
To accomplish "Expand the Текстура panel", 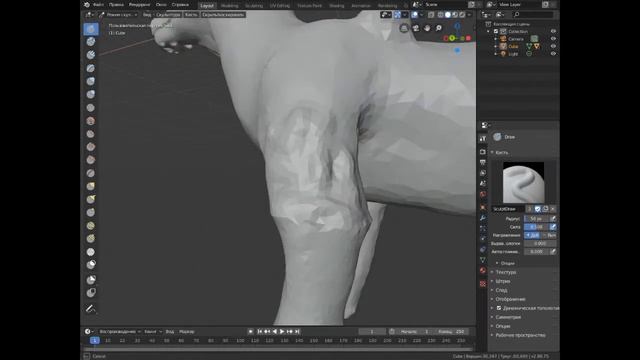I will point(505,272).
